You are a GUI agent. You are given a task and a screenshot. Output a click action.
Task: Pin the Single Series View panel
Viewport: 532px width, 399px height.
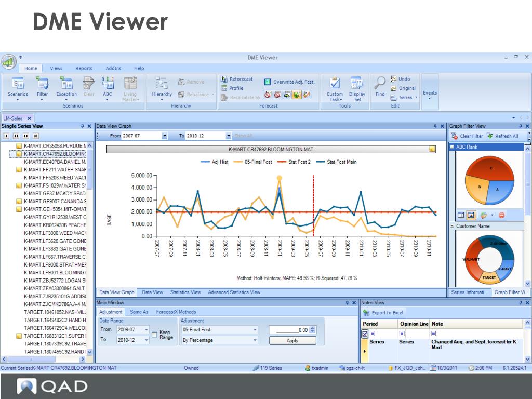[83, 126]
